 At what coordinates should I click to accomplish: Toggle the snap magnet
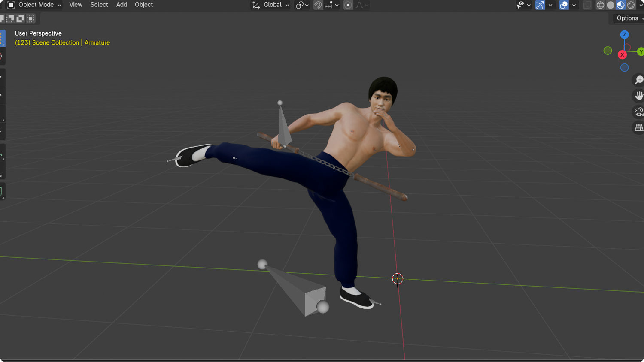point(318,5)
